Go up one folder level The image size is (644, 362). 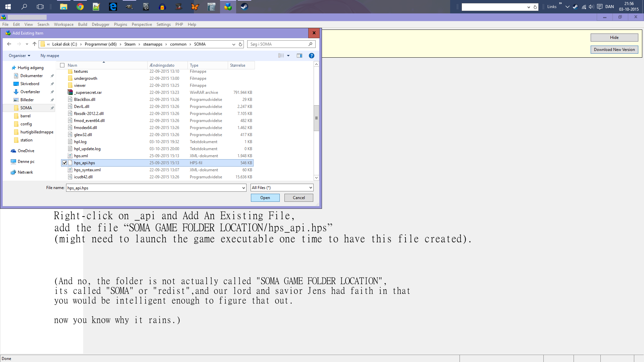(x=35, y=44)
